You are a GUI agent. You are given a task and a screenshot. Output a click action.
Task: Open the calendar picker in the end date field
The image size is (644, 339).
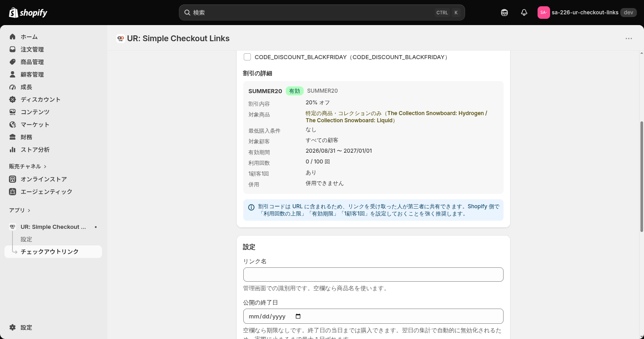298,316
